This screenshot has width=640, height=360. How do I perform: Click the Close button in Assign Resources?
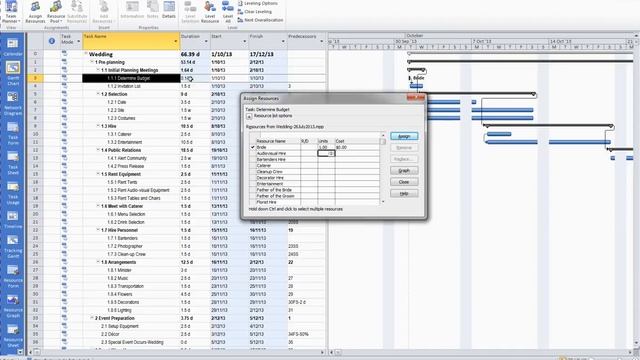click(404, 182)
